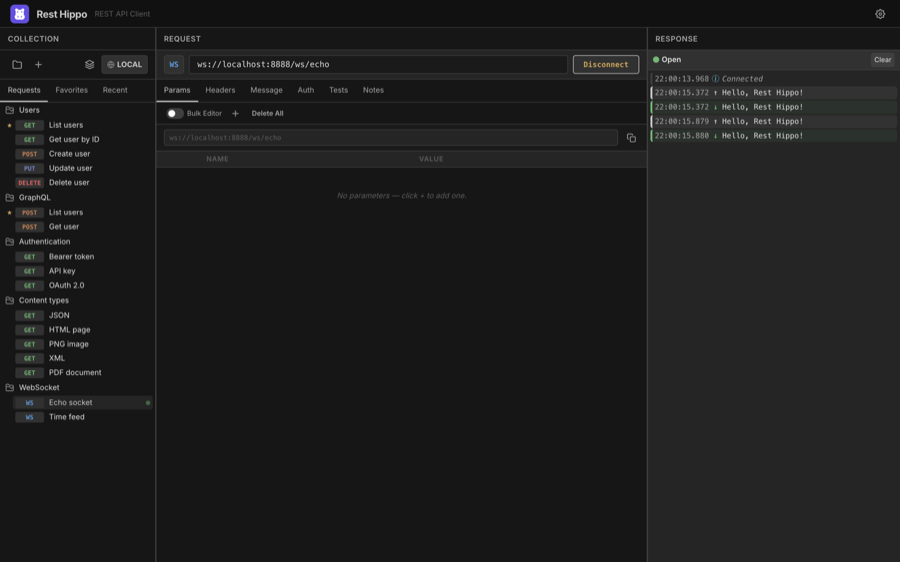This screenshot has height=562, width=900.
Task: Copy URL using the copy icon
Action: coord(631,138)
